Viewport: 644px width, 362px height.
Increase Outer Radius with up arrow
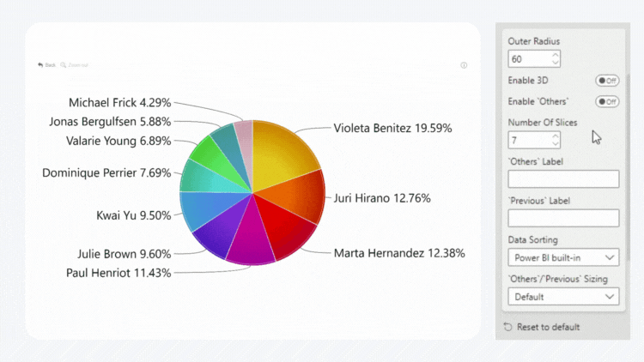(556, 55)
